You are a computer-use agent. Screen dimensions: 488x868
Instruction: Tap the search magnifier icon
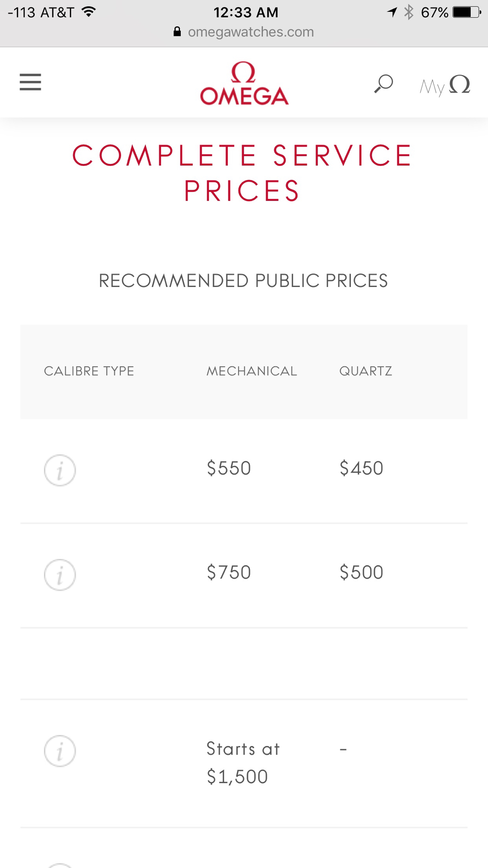point(384,83)
